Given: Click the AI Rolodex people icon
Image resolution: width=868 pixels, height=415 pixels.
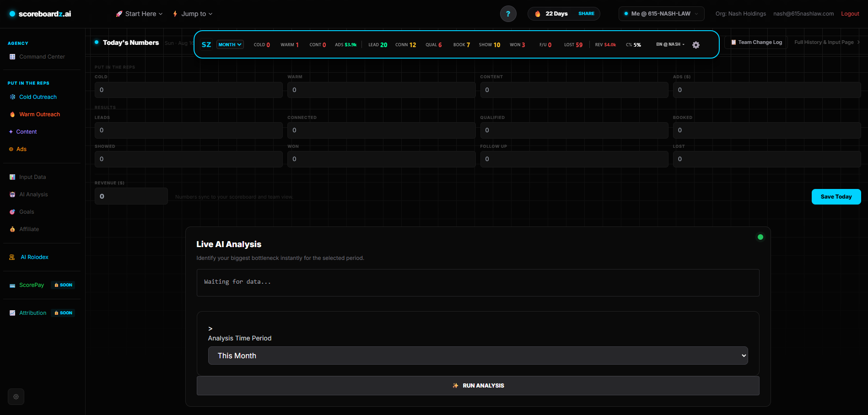Looking at the screenshot, I should coord(12,257).
